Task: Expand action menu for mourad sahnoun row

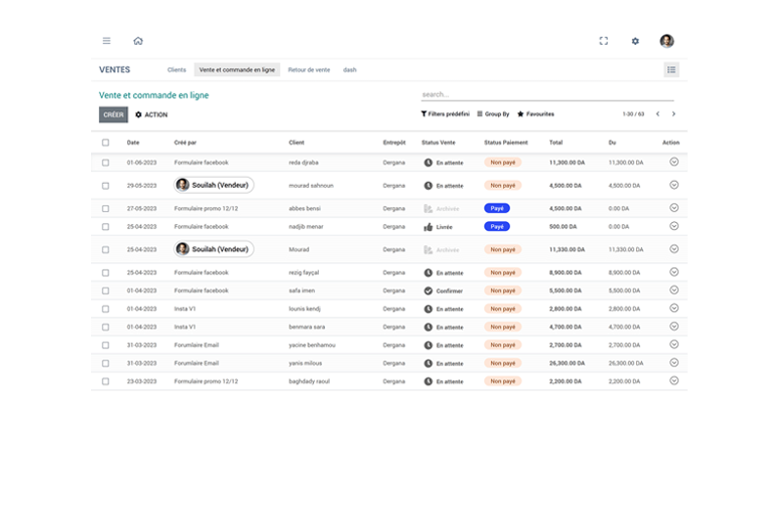Action: coord(673,185)
